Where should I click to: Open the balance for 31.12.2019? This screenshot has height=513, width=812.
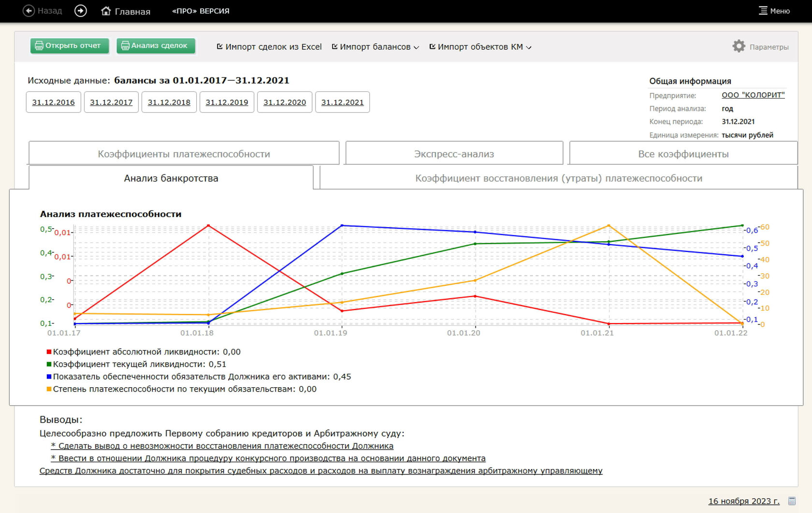click(227, 102)
